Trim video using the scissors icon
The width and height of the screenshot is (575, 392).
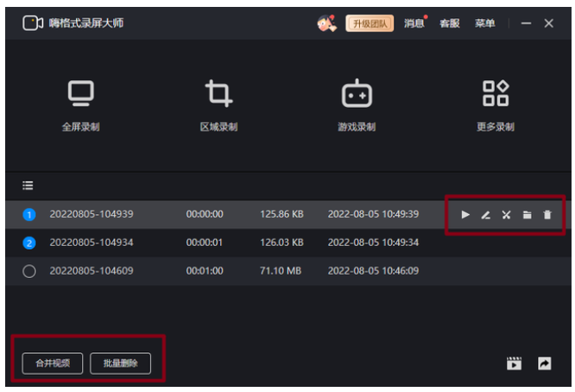pyautogui.click(x=507, y=215)
